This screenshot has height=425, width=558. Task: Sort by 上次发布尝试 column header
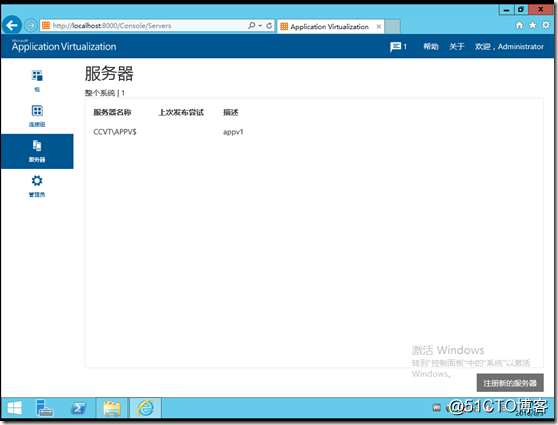coord(181,112)
